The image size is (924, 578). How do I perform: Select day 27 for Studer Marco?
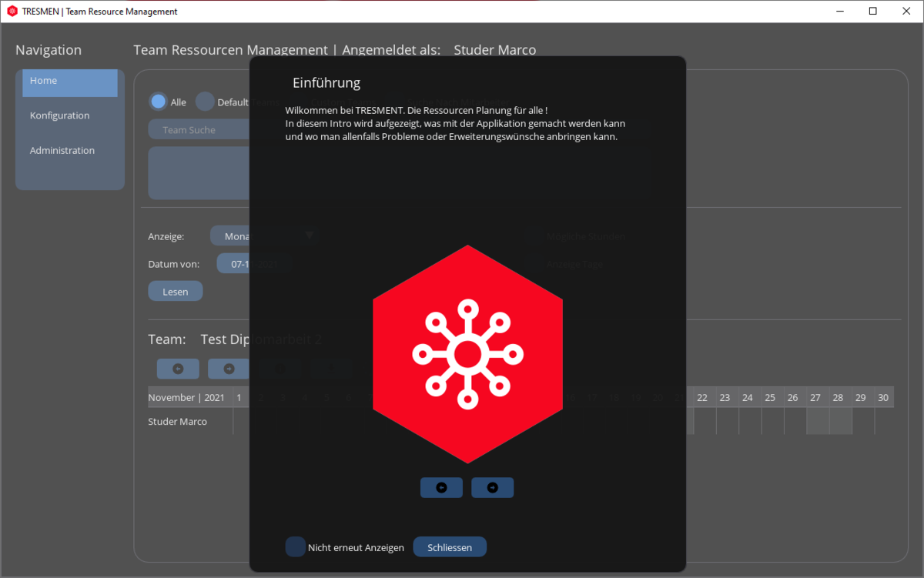[818, 422]
